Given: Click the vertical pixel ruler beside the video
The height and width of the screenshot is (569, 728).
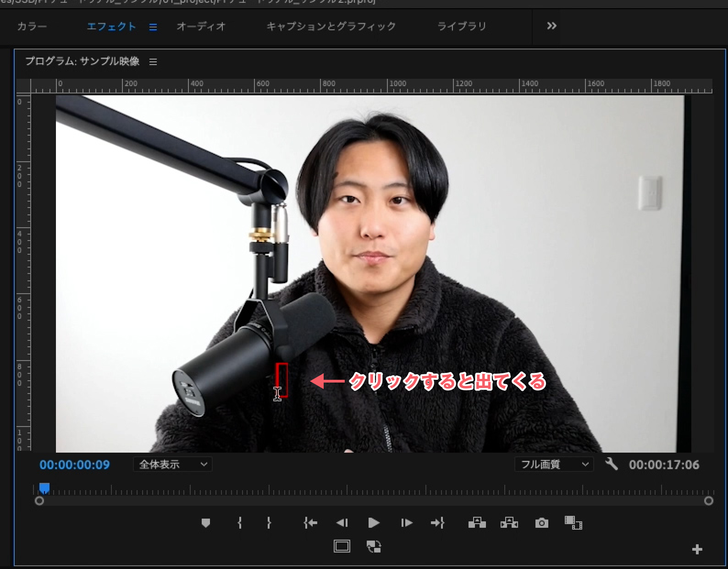Looking at the screenshot, I should tap(23, 273).
